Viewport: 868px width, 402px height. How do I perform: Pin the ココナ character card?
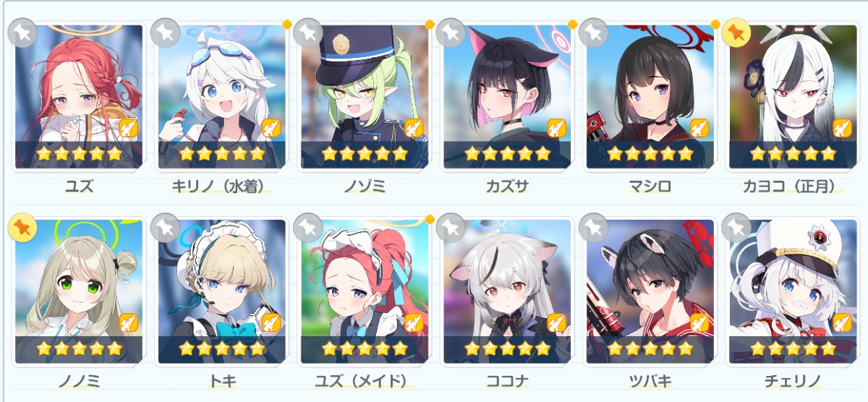pos(451,227)
